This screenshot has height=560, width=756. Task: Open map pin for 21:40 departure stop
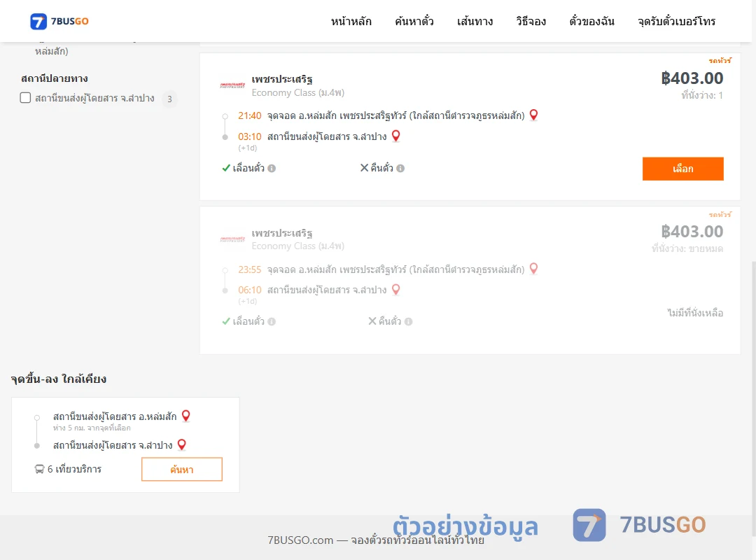tap(533, 115)
